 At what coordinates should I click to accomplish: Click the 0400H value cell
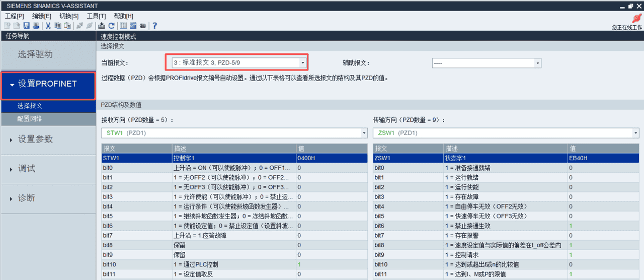point(332,158)
